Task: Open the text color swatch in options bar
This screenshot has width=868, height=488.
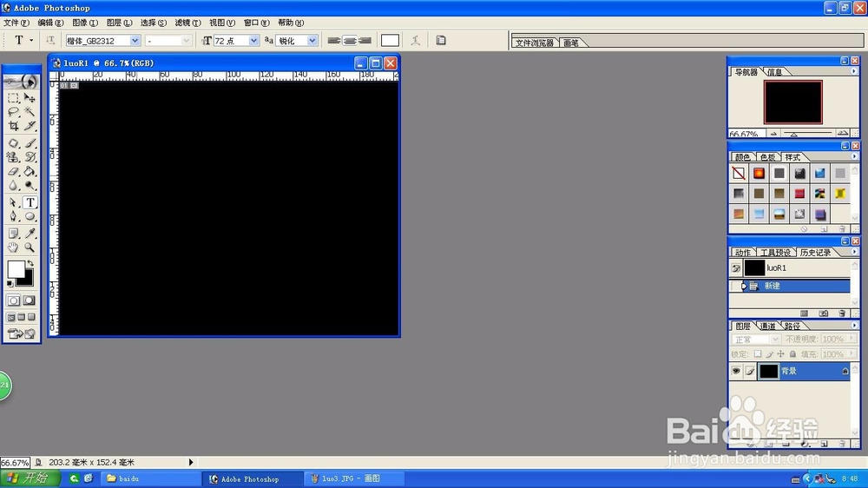Action: 390,41
